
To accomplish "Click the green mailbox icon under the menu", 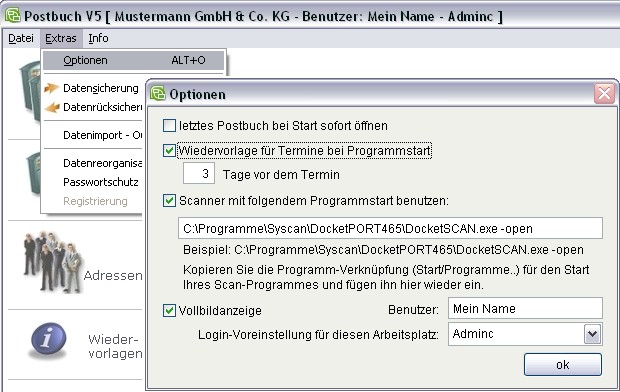I will click(x=30, y=89).
